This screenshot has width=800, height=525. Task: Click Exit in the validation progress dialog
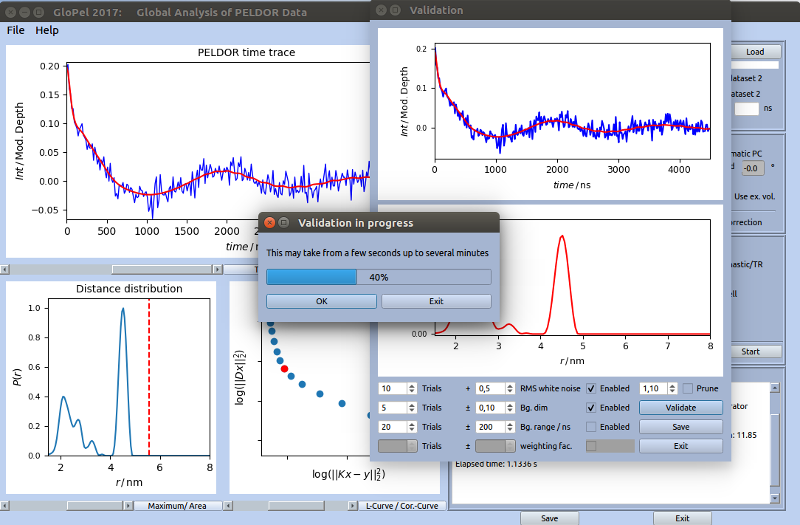(x=436, y=301)
